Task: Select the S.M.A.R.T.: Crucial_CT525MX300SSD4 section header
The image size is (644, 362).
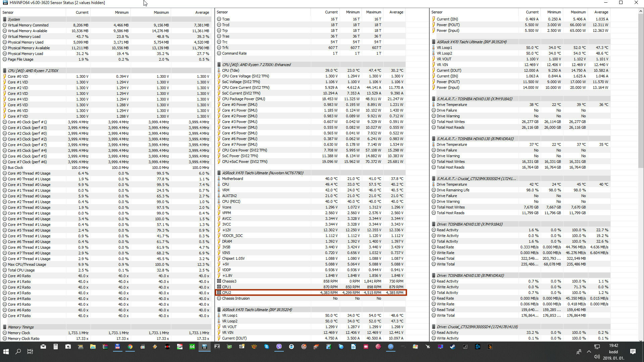Action: [520, 179]
